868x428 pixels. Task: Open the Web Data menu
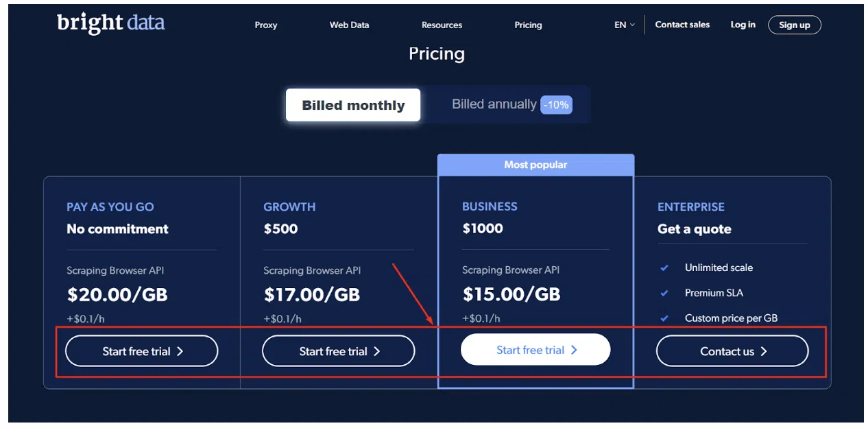[349, 25]
